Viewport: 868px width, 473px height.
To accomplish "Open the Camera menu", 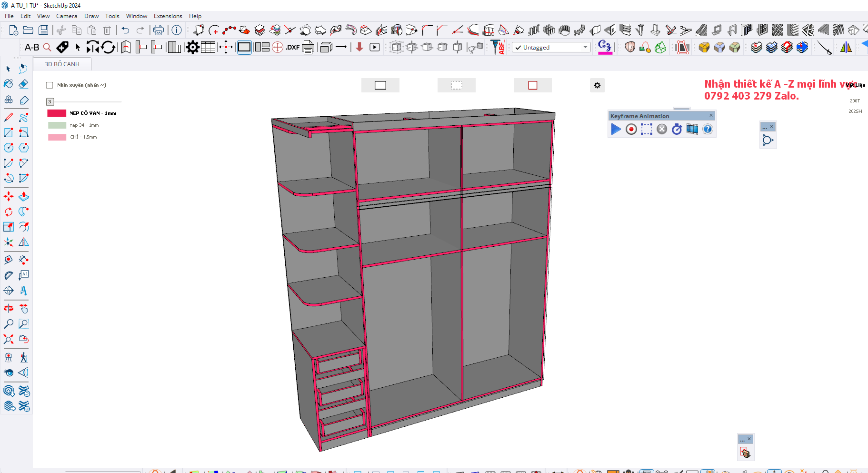I will (67, 16).
